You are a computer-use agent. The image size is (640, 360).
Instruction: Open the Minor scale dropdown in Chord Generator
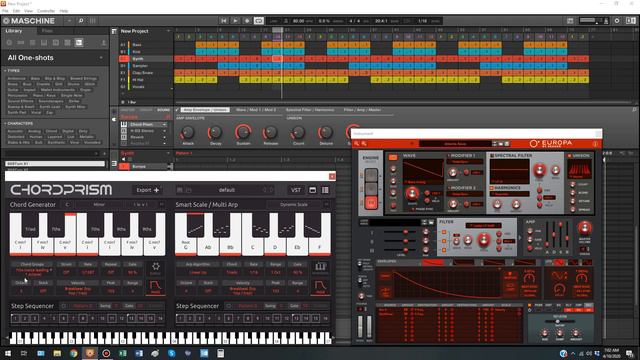99,204
